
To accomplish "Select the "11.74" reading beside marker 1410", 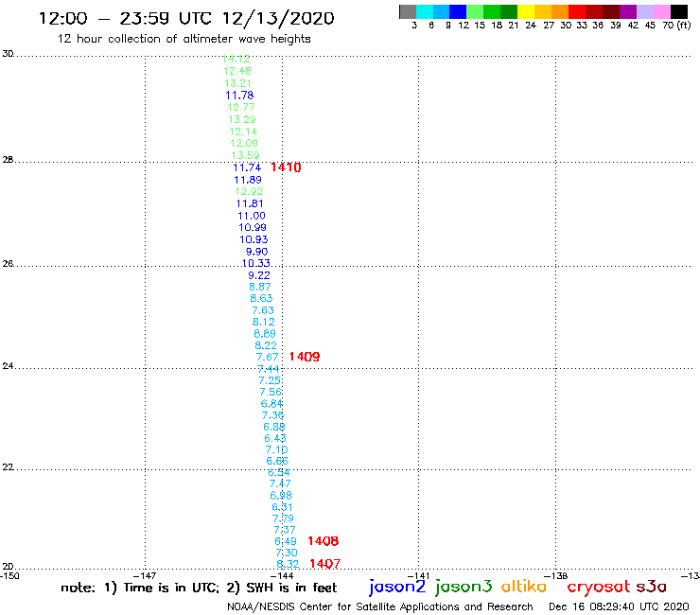I will point(247,167).
